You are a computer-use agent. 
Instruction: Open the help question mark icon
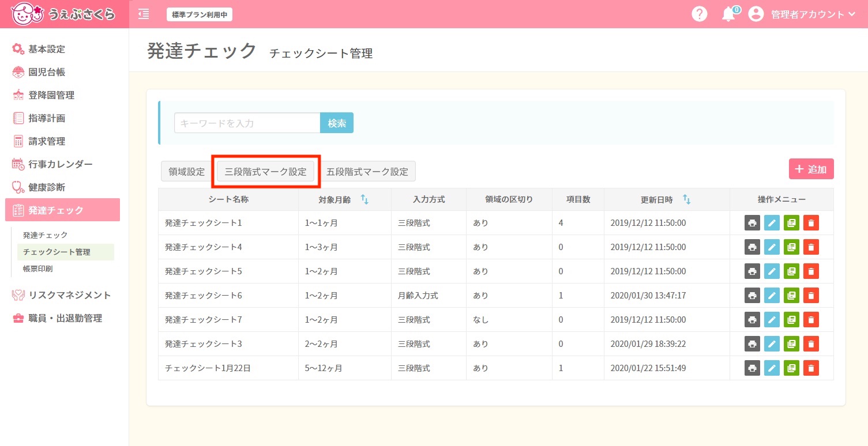coord(700,14)
